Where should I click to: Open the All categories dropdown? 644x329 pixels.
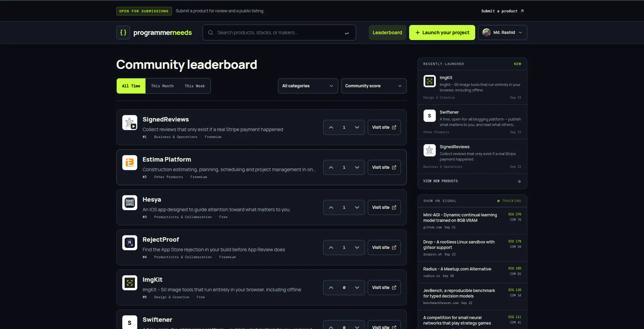tap(308, 86)
